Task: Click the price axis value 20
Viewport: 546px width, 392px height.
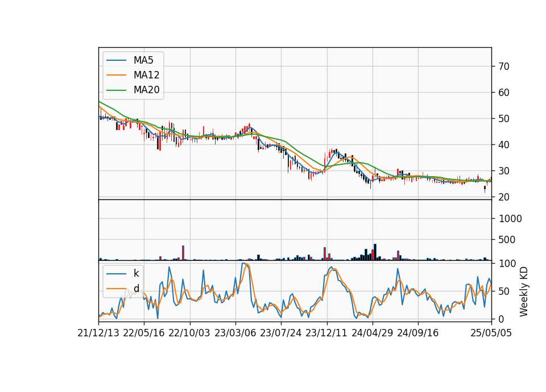Action: tap(504, 197)
